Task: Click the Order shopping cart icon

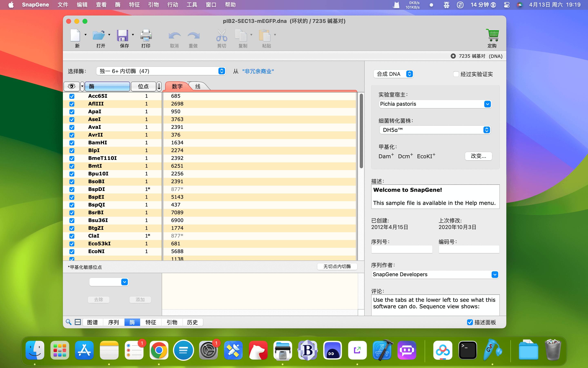Action: (492, 36)
